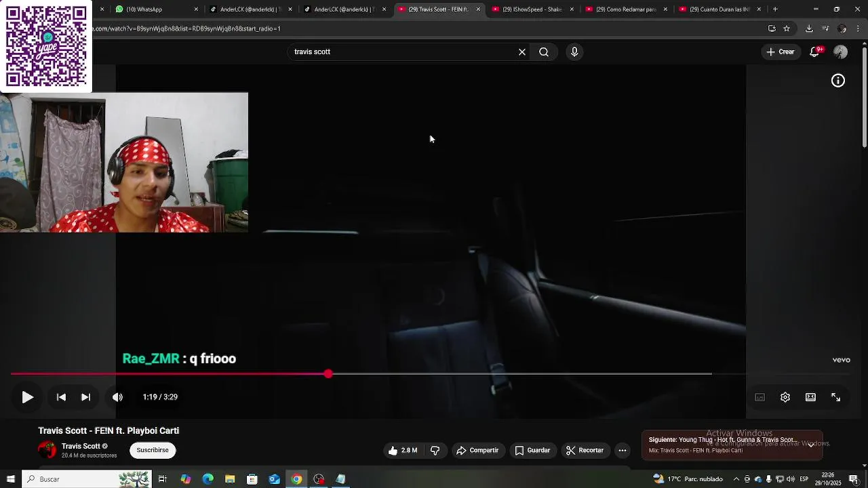Open the player settings gear
Image resolution: width=868 pixels, height=488 pixels.
tap(785, 397)
